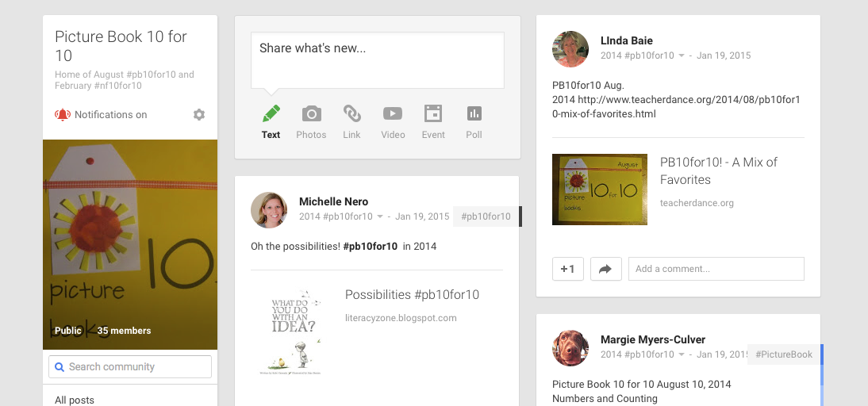
Task: +1 Linda Baie's post
Action: (x=568, y=269)
